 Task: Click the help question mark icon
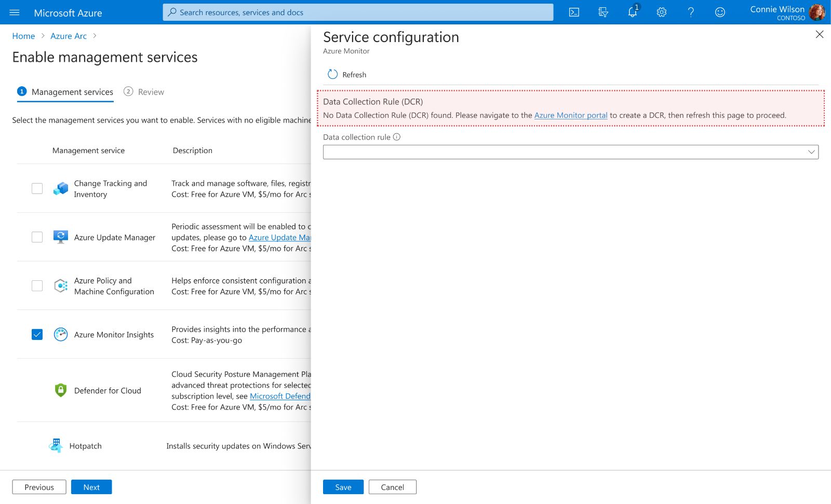690,12
